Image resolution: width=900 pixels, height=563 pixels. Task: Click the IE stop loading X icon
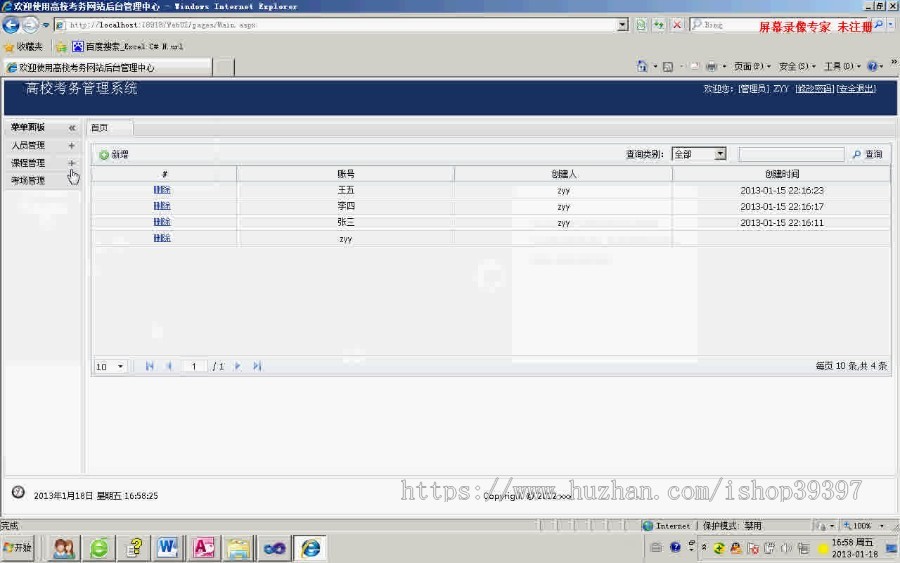[677, 25]
